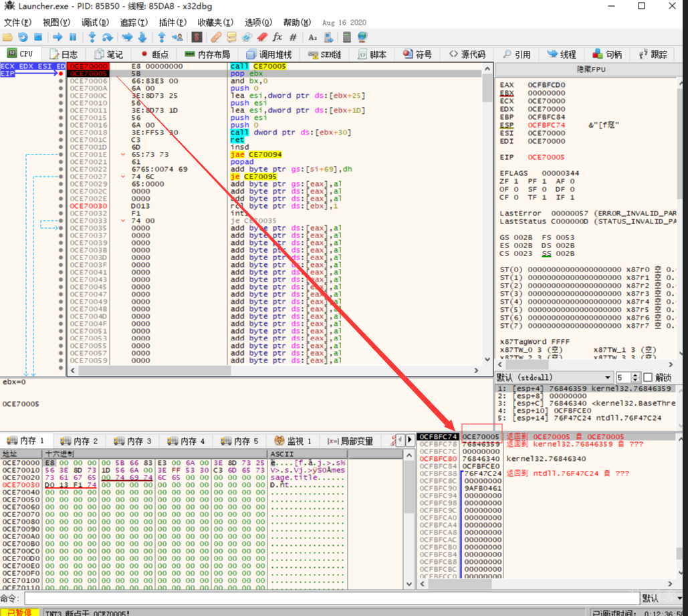Switch to the 断点 breakpoints tab
688x616 pixels.
point(155,54)
